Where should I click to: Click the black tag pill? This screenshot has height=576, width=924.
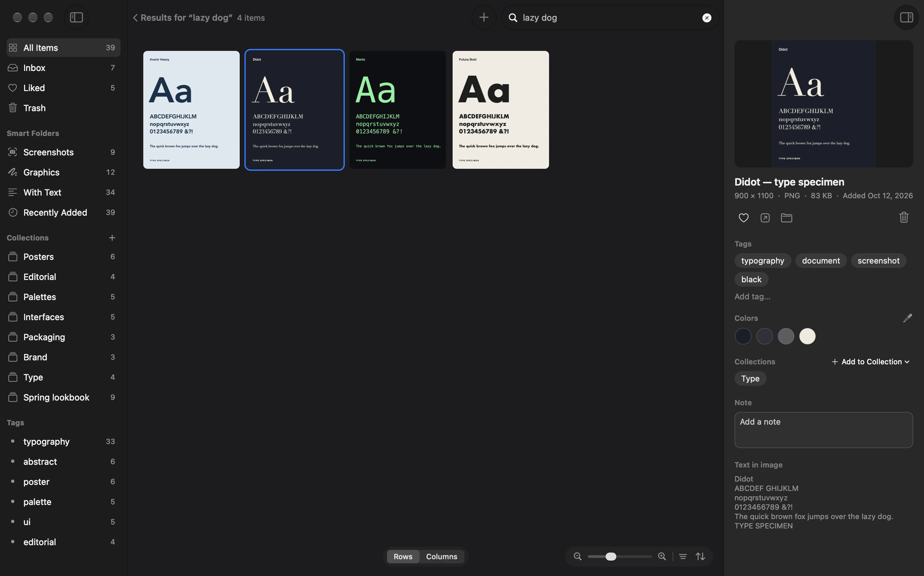(x=751, y=279)
